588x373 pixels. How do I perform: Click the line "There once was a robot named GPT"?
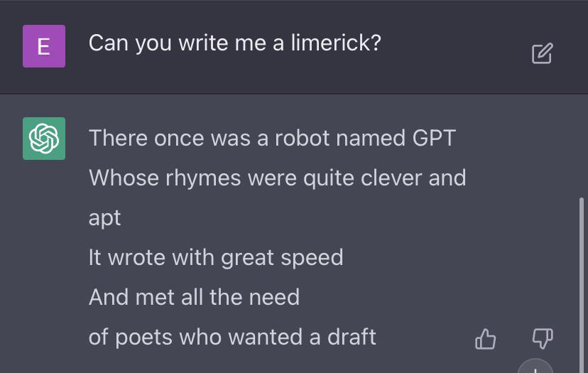click(272, 137)
